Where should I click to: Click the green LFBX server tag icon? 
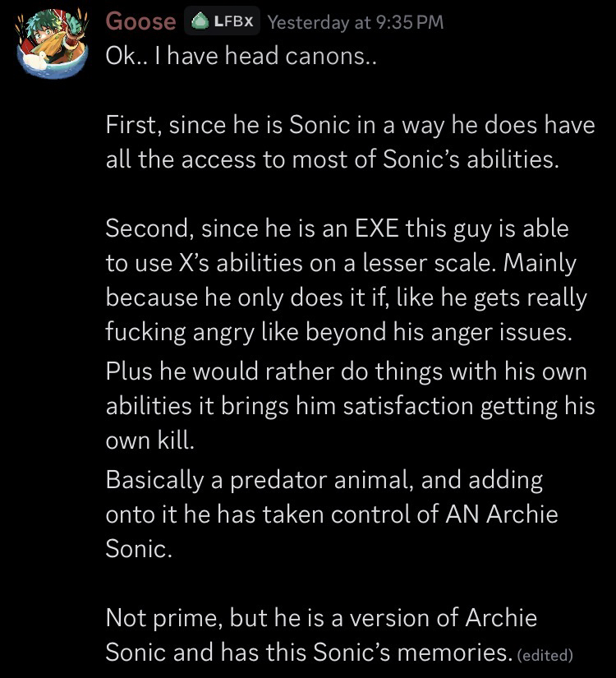[199, 22]
